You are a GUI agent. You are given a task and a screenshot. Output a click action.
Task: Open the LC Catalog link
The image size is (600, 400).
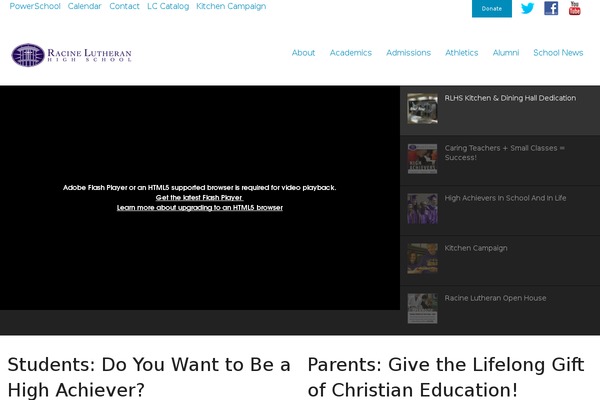(168, 6)
